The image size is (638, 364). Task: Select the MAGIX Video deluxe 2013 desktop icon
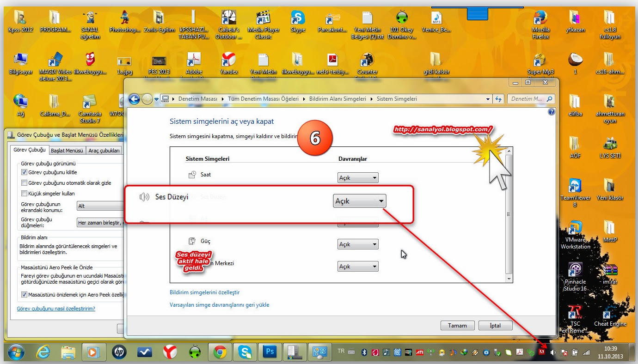pyautogui.click(x=55, y=67)
